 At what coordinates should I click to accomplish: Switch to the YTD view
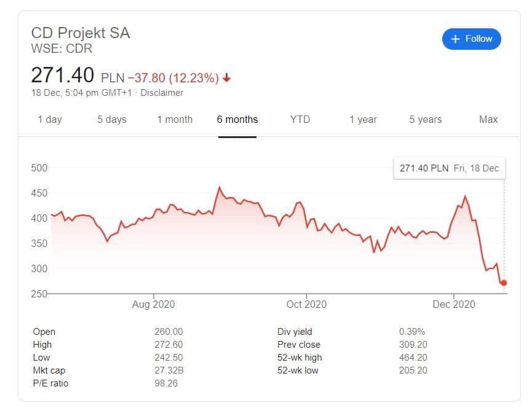click(300, 119)
